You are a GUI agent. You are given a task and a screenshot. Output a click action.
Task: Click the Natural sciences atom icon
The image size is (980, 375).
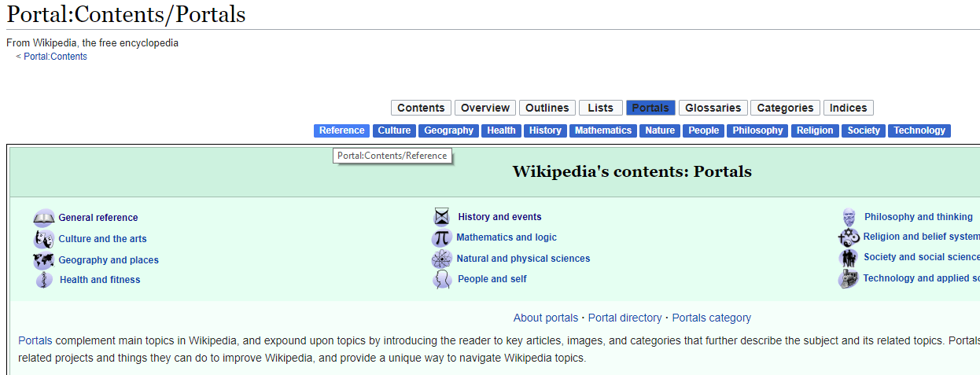[442, 259]
